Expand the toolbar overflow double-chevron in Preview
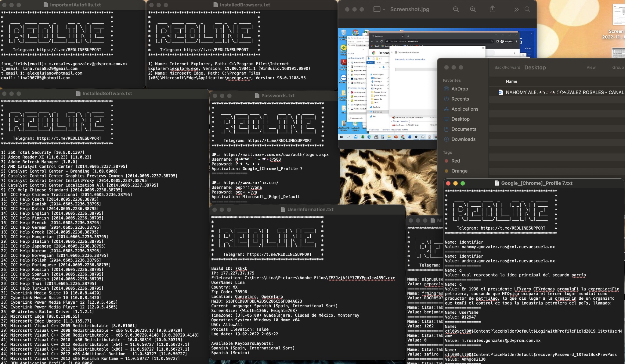The image size is (625, 364). 516,9
